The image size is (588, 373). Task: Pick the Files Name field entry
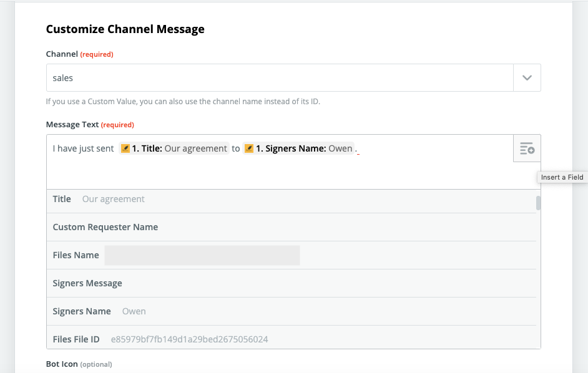292,255
